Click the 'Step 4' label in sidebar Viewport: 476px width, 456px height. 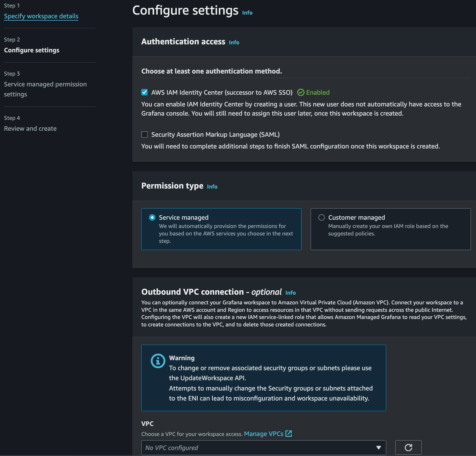coord(12,118)
